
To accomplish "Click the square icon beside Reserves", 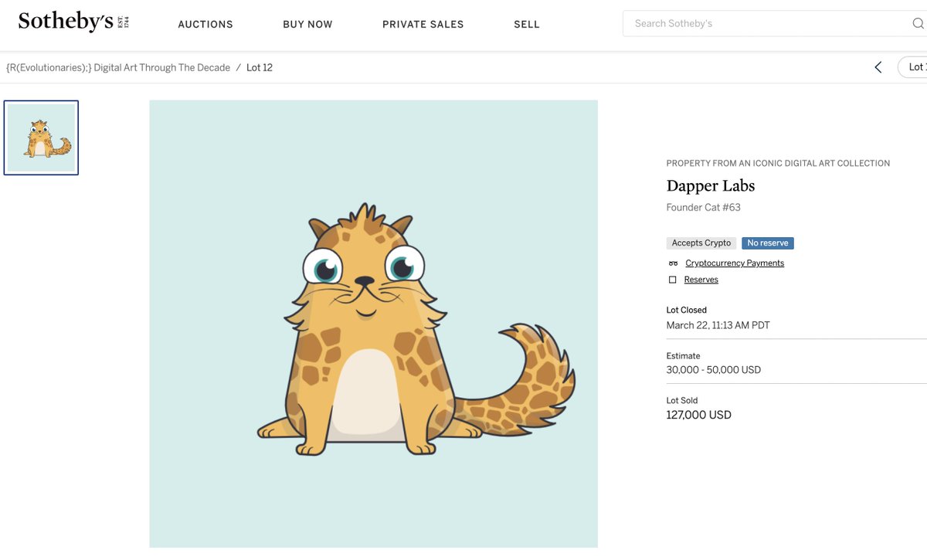I will (x=673, y=280).
